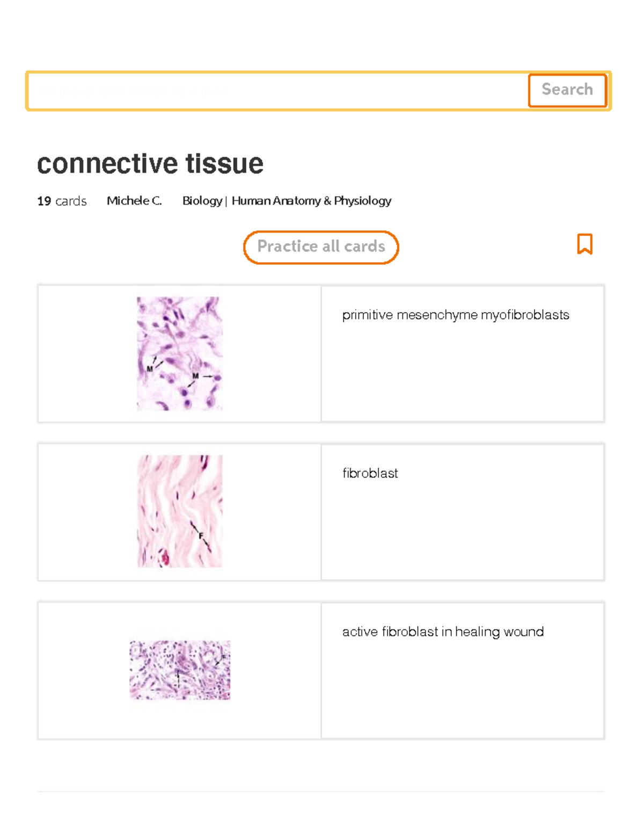Open the Practice all cards button
Image resolution: width=644 pixels, height=834 pixels.
[321, 246]
